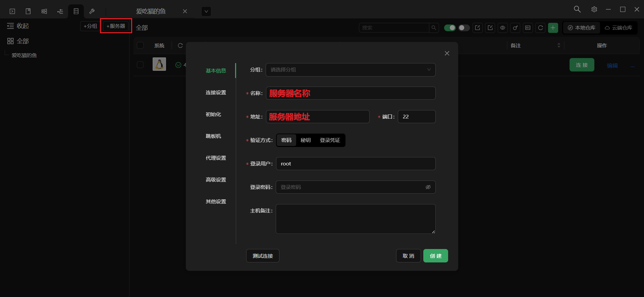Click the refresh icon in the top-right toolbar
Viewport: 644px width, 297px height.
540,28
